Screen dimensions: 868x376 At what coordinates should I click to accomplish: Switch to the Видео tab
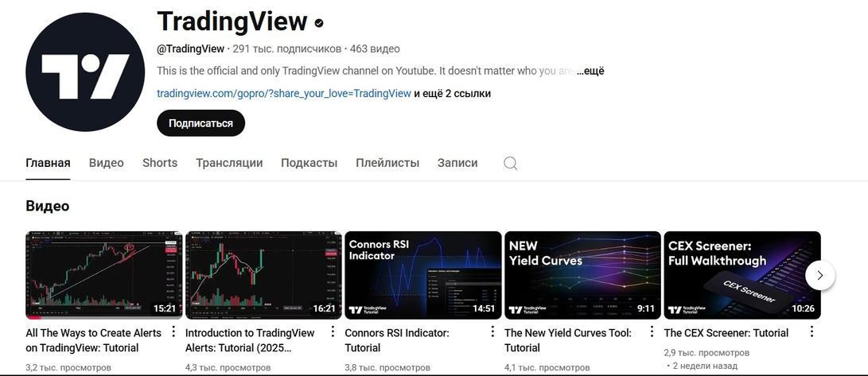point(107,163)
